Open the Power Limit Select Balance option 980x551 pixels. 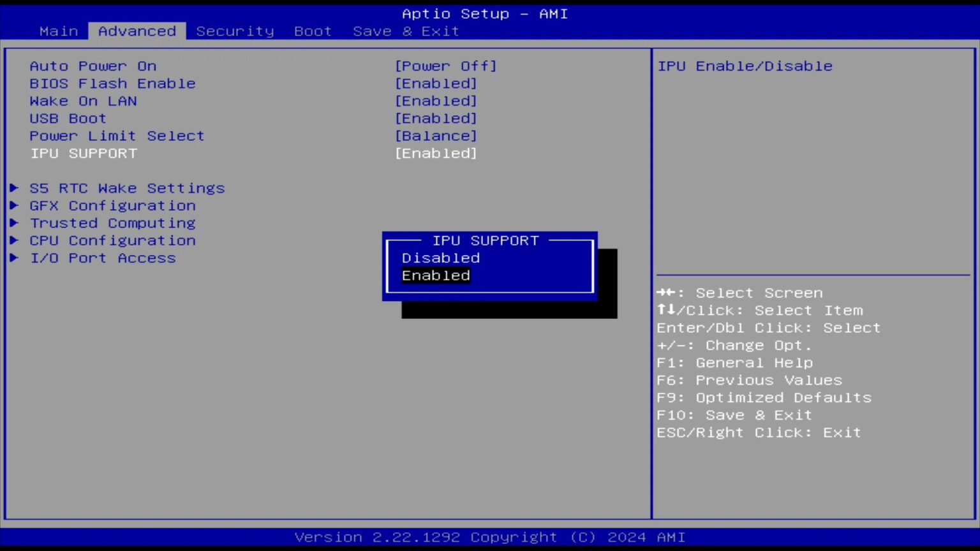click(436, 136)
